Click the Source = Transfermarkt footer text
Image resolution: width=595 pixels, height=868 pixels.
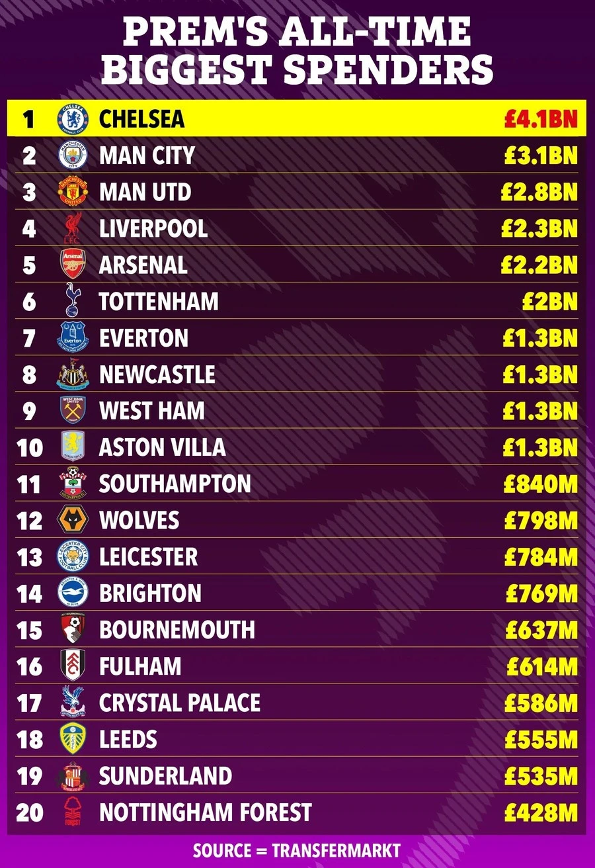(x=297, y=850)
